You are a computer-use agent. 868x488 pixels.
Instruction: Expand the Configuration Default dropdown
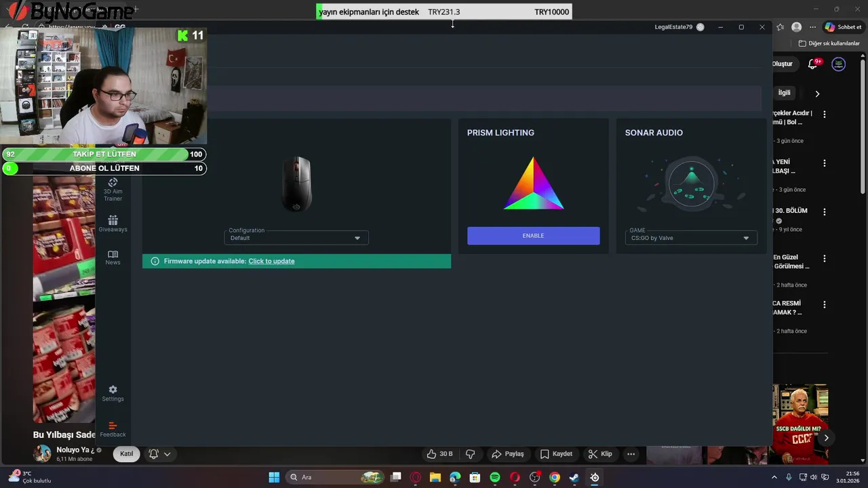click(296, 237)
